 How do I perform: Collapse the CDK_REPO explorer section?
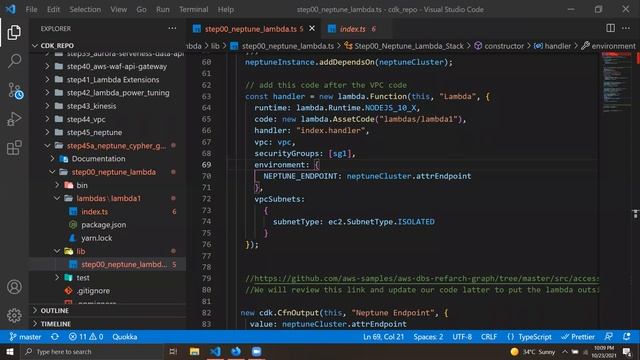57,46
